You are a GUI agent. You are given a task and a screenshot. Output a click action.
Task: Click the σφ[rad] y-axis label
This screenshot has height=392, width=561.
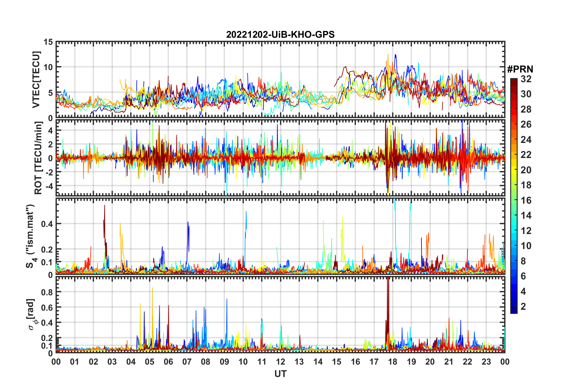32,314
